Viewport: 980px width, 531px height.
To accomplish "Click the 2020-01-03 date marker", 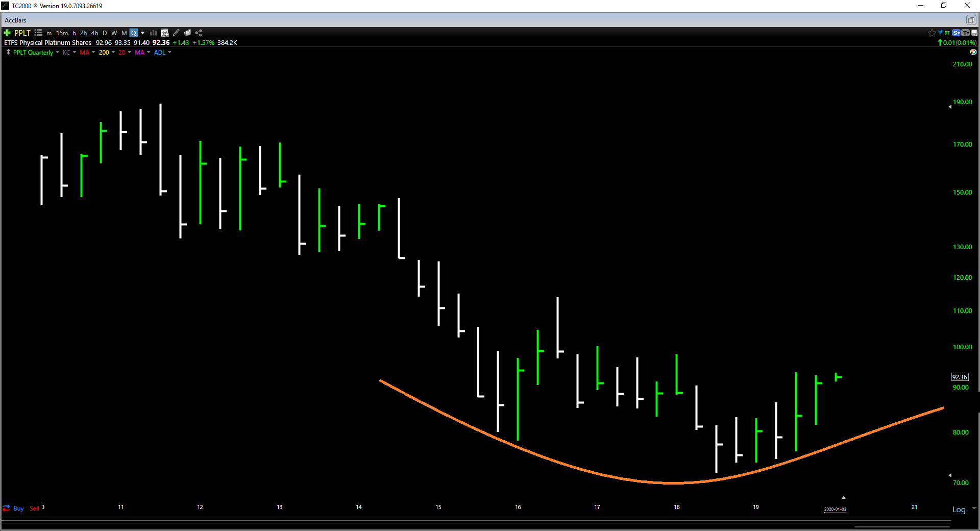I will [835, 509].
